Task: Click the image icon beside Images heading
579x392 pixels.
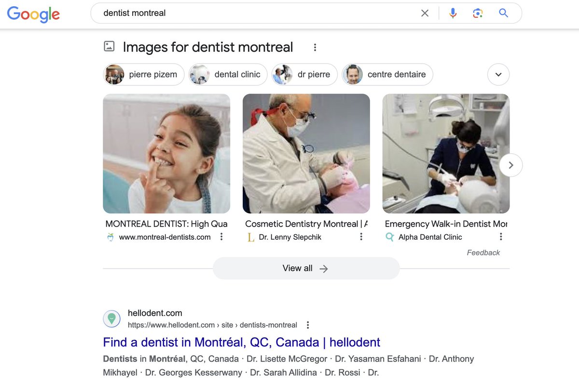Action: point(110,47)
